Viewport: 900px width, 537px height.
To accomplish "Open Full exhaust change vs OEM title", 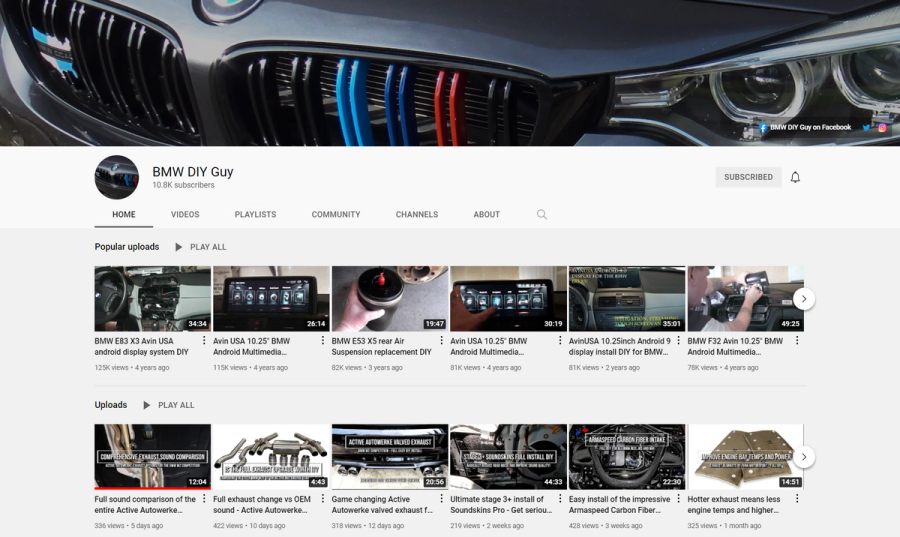I will click(262, 505).
